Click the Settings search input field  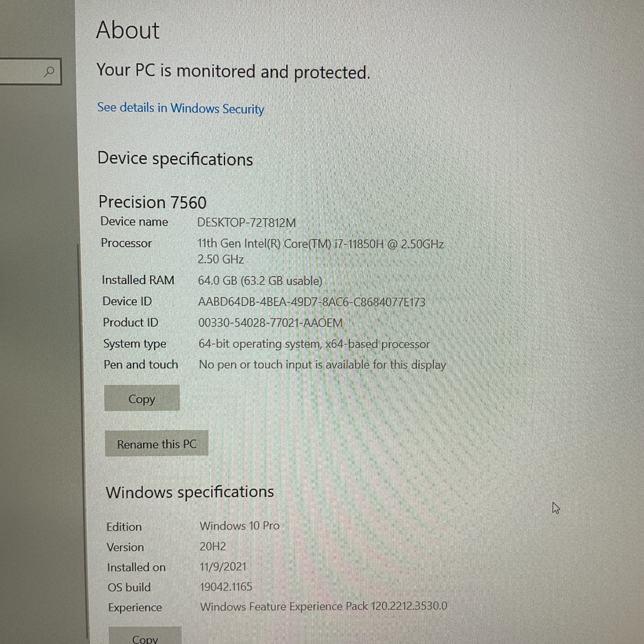(x=30, y=72)
